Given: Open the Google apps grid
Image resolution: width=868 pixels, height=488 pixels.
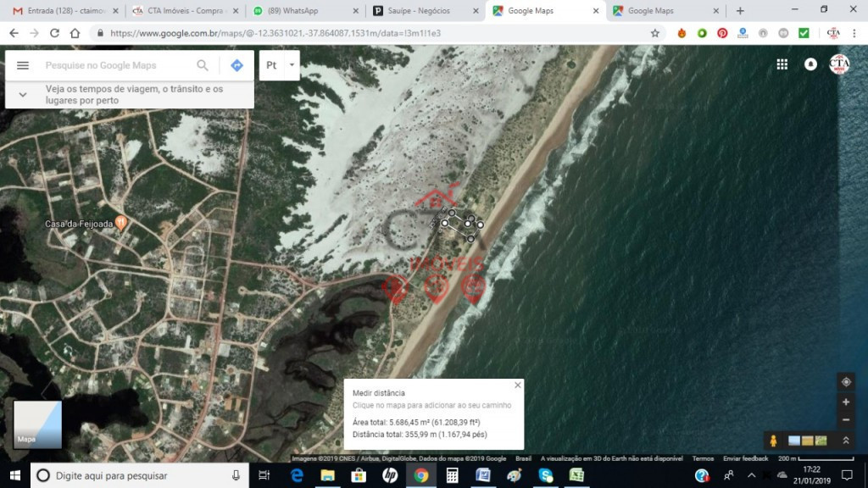Looking at the screenshot, I should pos(782,64).
